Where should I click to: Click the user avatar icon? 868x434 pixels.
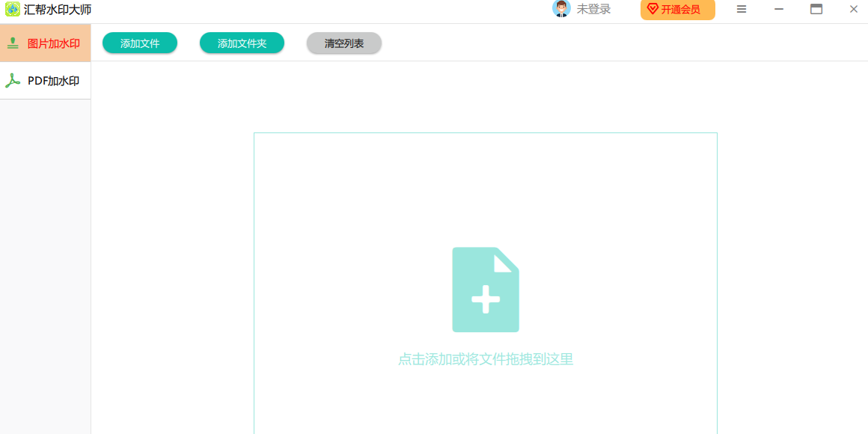(x=561, y=10)
